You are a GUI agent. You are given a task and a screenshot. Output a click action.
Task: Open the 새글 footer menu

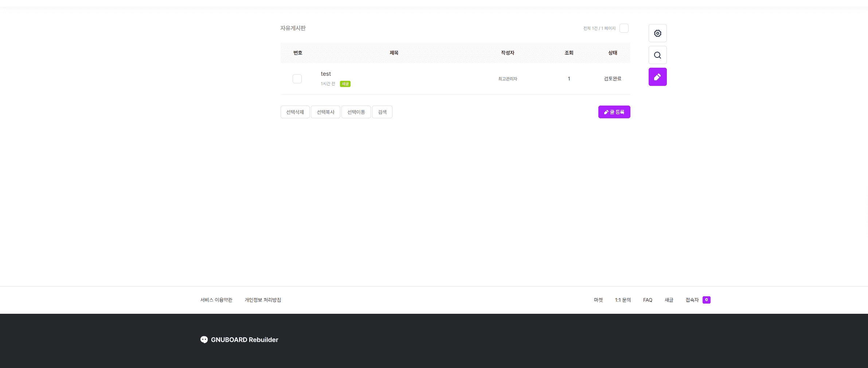[x=669, y=300]
